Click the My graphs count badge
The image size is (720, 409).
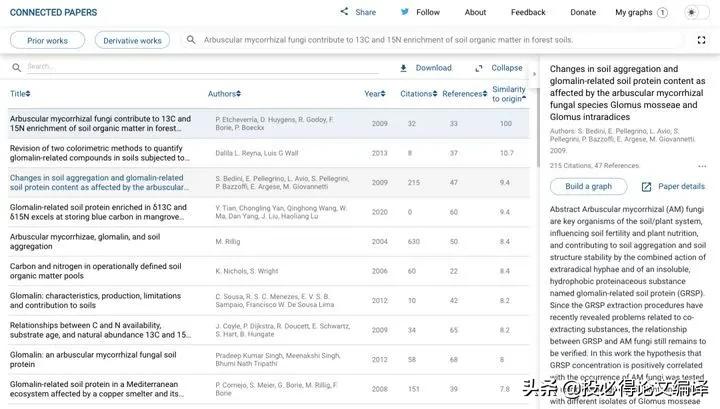662,12
